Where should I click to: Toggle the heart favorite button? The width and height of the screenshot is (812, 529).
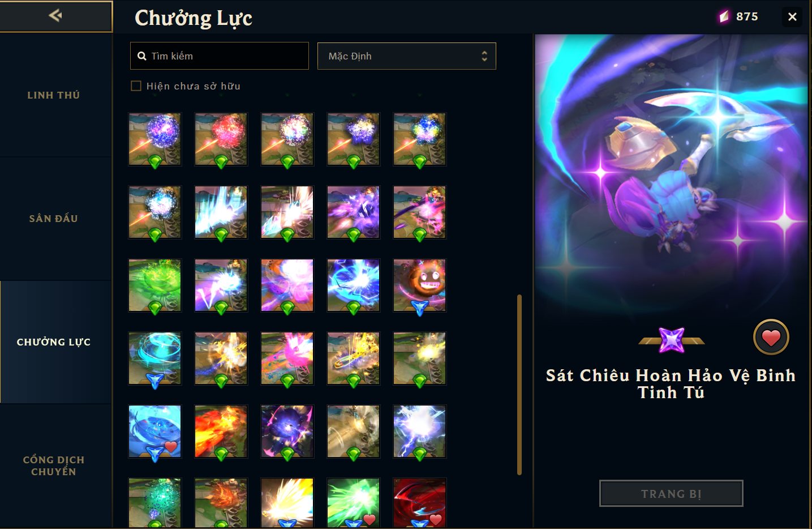click(771, 338)
